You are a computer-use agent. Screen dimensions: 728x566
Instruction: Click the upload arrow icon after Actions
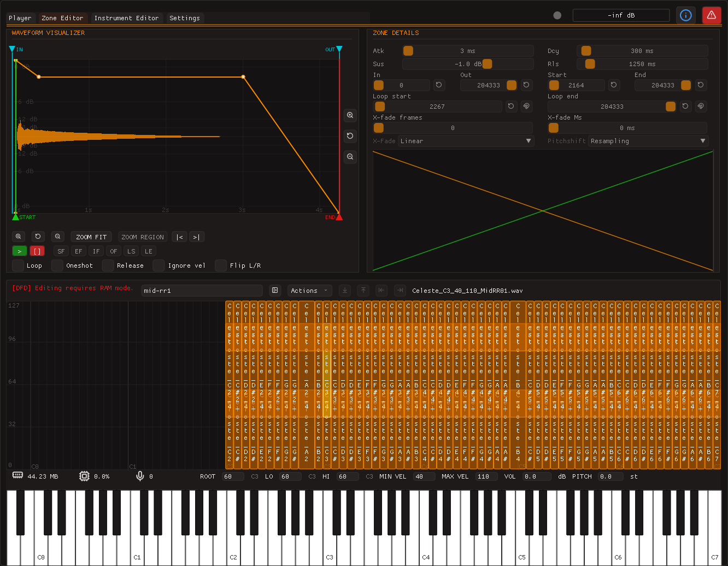363,291
